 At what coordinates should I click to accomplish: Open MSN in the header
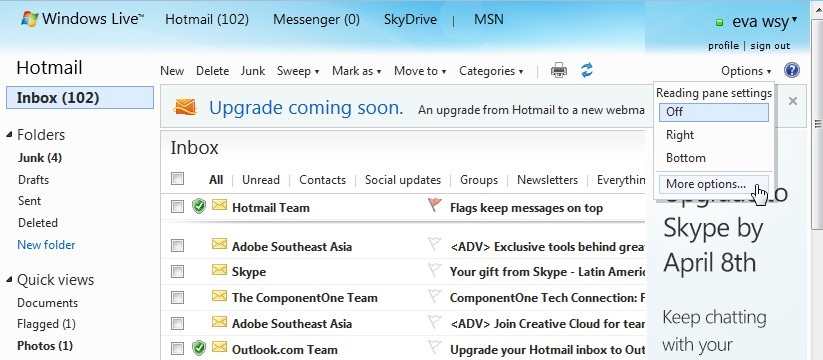coord(489,19)
